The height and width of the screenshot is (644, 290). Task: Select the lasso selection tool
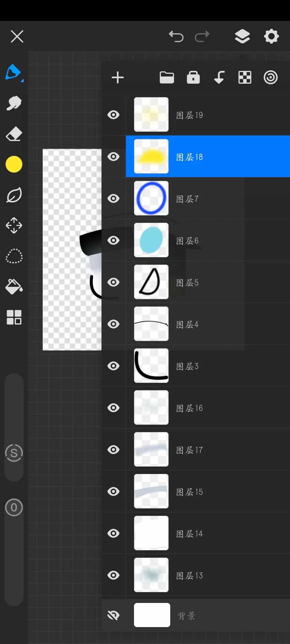pos(14,256)
